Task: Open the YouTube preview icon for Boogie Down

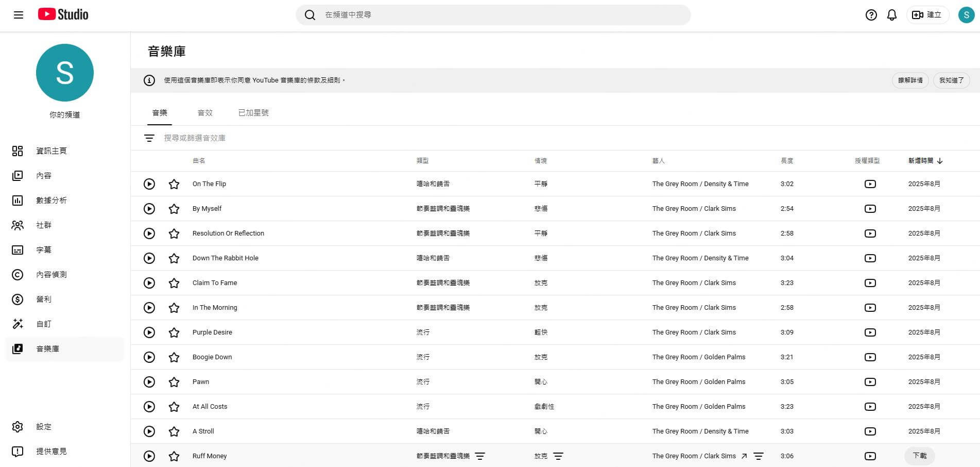Action: click(x=870, y=357)
